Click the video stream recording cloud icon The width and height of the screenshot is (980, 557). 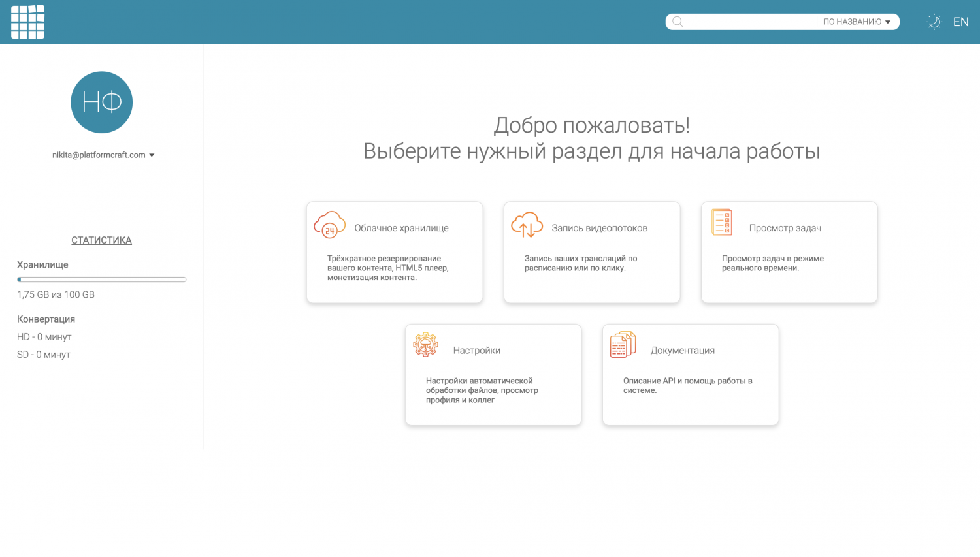pos(527,225)
